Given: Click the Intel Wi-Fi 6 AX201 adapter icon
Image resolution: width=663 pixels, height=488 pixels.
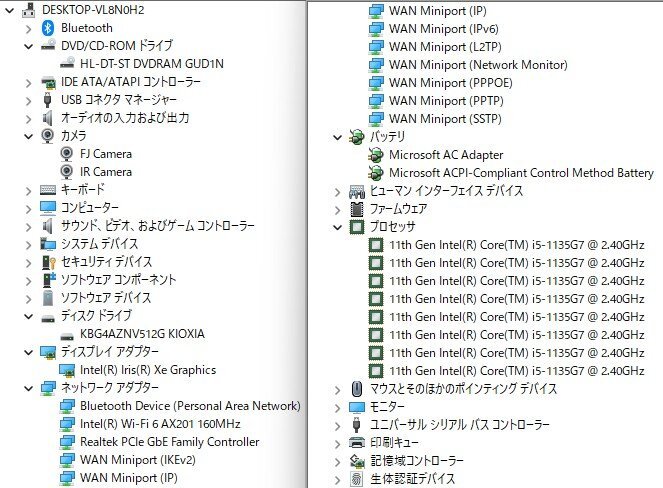Looking at the screenshot, I should 67,424.
